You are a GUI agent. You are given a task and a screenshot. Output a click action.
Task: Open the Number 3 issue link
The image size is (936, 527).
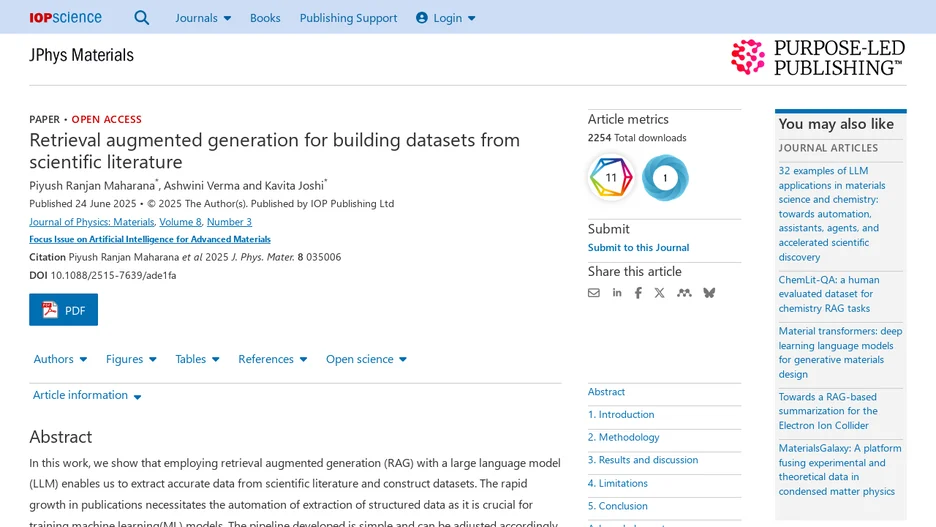coord(229,222)
